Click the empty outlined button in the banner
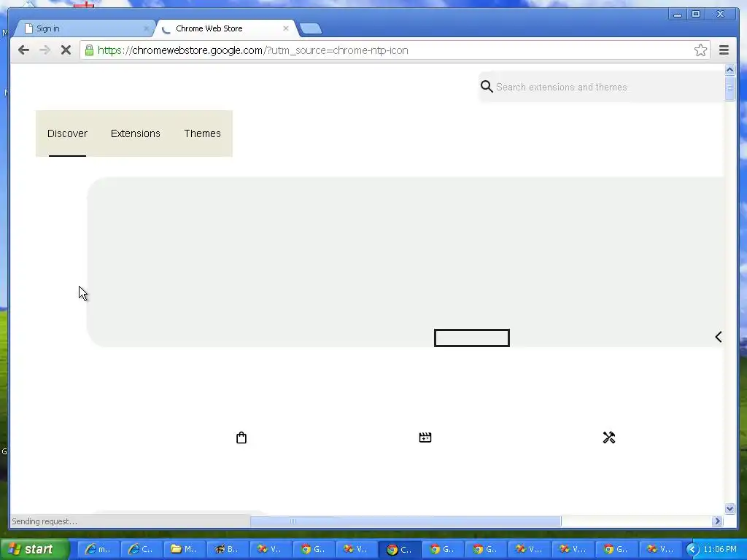This screenshot has width=747, height=560. tap(472, 338)
